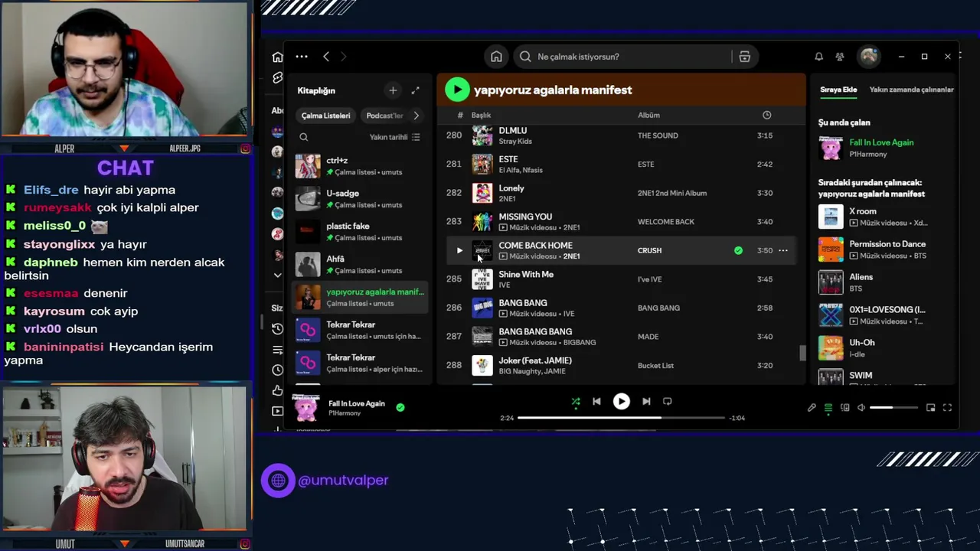
Task: Open the lyrics microphone icon
Action: click(812, 408)
